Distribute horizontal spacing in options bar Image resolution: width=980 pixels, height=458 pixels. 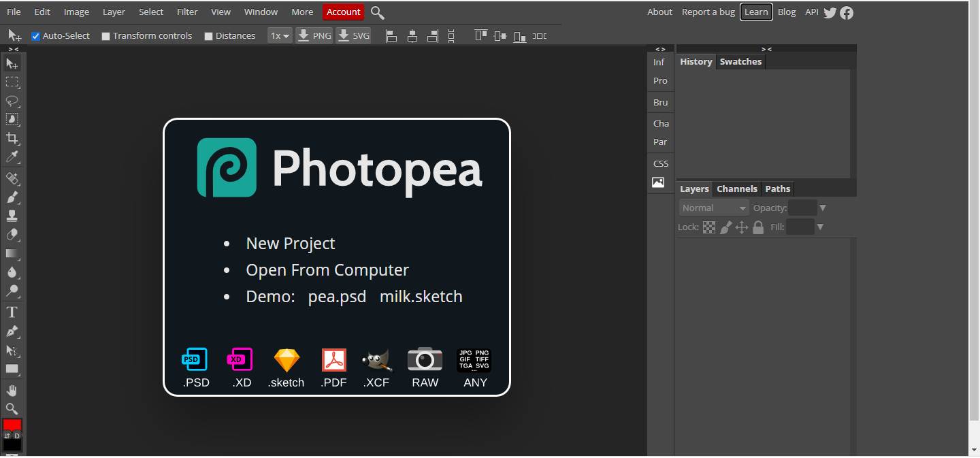coord(540,36)
